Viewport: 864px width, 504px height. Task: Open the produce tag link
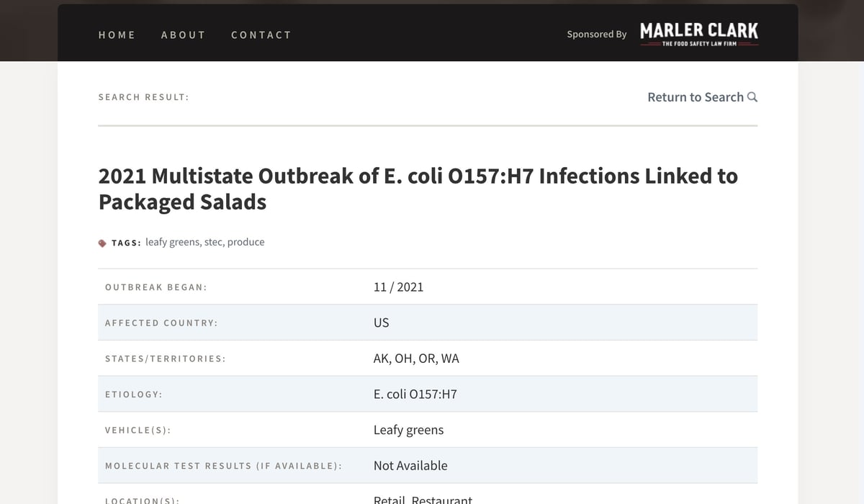(246, 242)
